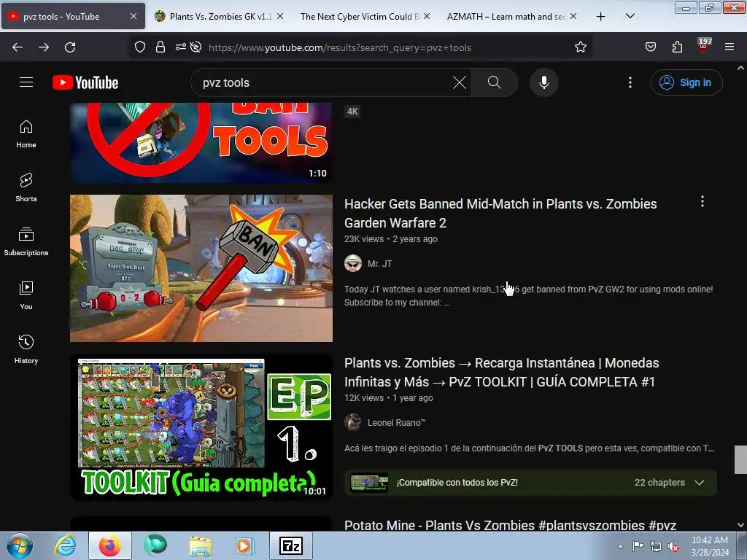
Task: Click the autoplay-blocked icon in address bar
Action: point(196,47)
